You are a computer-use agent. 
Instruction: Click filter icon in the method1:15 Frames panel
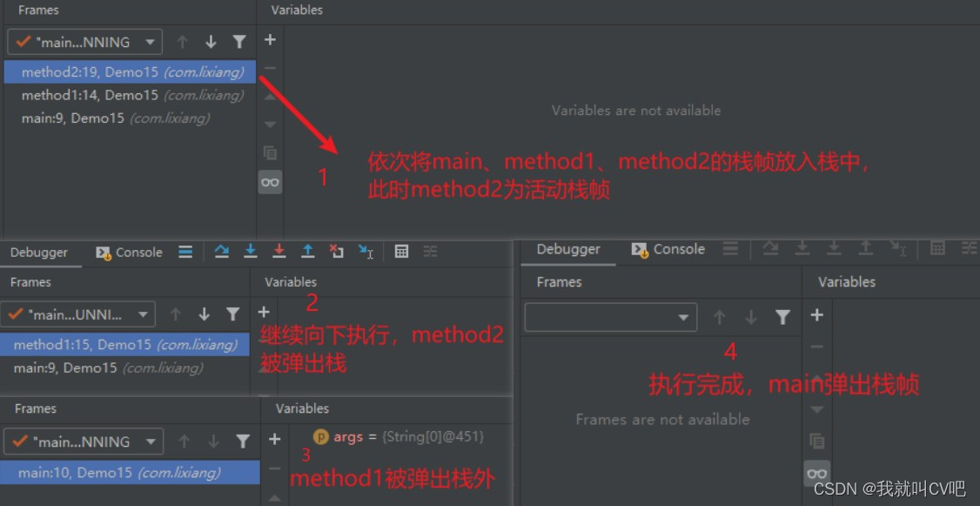[232, 314]
